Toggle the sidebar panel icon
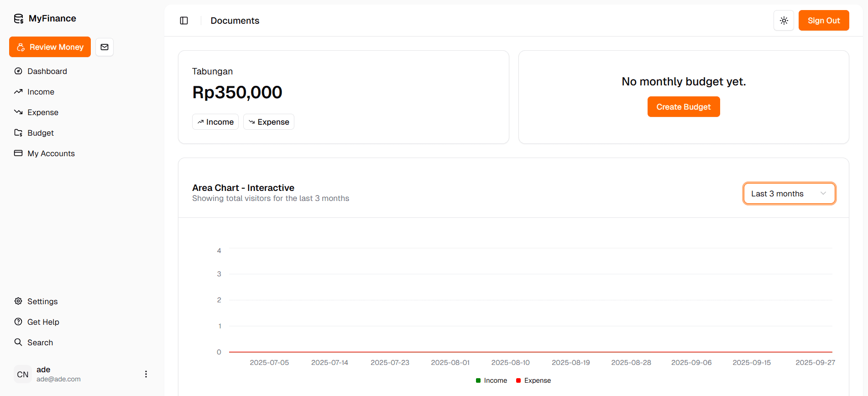The image size is (868, 396). (184, 21)
